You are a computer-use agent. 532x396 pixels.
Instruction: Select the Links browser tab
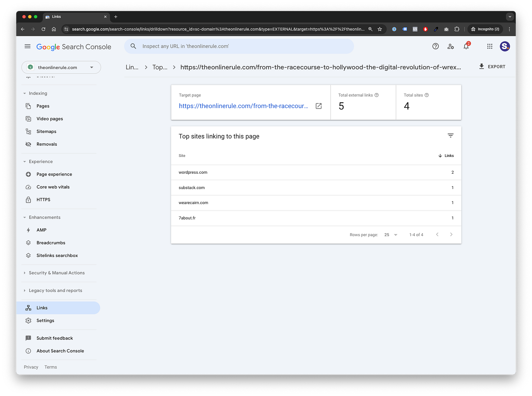(x=76, y=17)
